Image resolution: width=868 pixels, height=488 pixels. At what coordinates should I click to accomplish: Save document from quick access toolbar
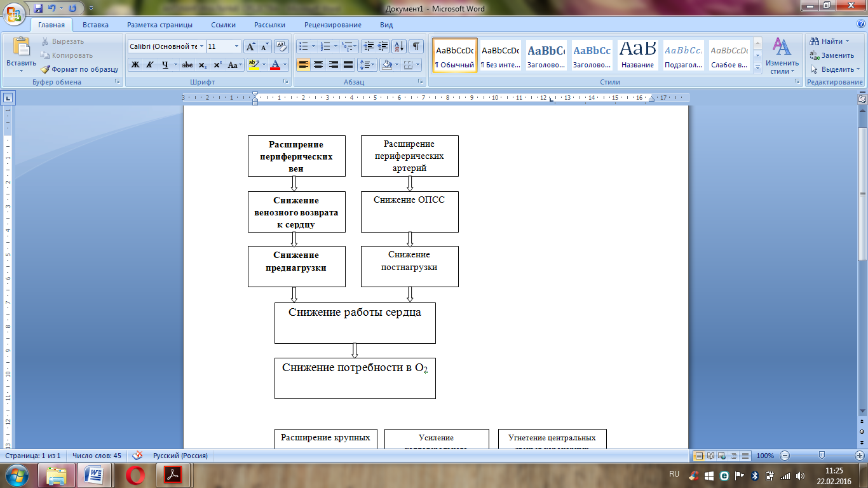pos(38,8)
